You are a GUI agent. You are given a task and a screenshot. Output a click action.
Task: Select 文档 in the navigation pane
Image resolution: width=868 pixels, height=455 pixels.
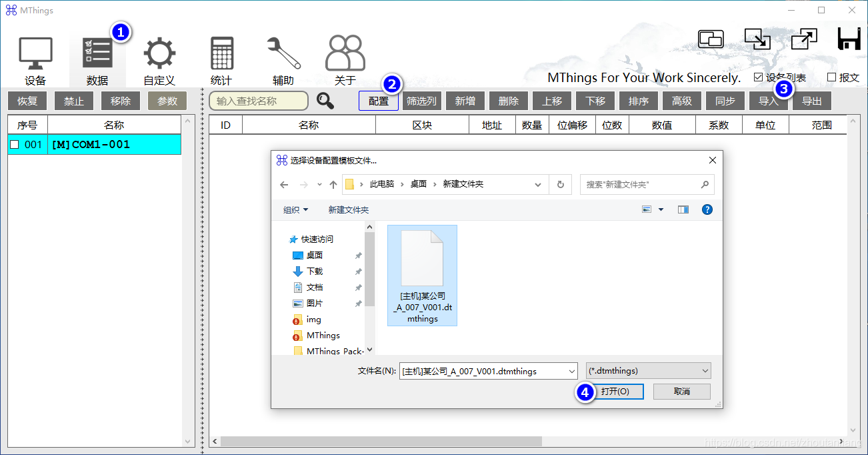[x=314, y=287]
